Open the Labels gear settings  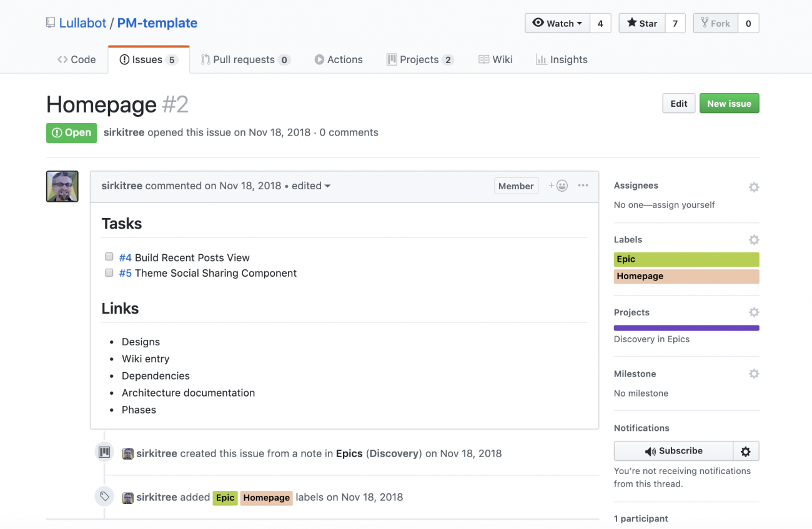coord(754,240)
